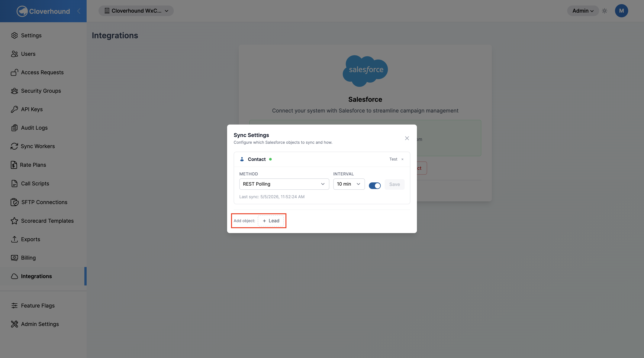Click the API Keys key icon
The image size is (644, 358).
[14, 109]
